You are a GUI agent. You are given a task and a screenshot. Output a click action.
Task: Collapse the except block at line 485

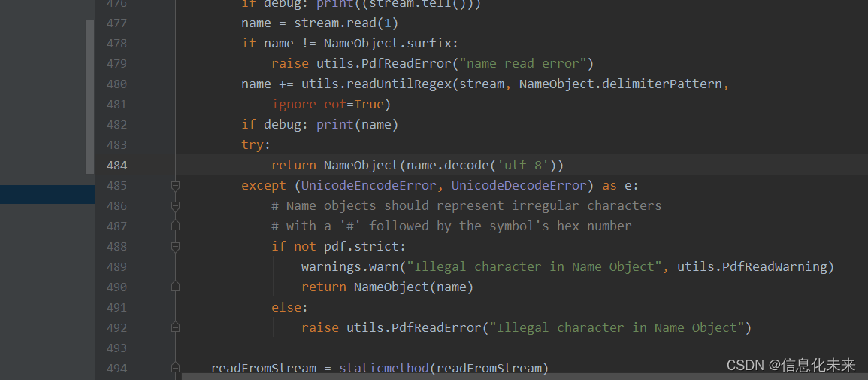[x=176, y=186]
